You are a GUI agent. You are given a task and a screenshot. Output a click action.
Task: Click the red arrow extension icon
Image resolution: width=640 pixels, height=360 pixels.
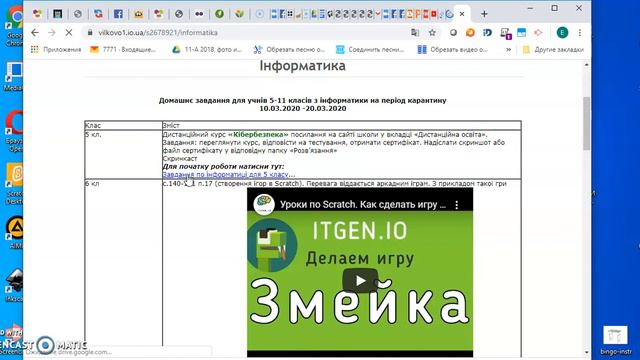pyautogui.click(x=538, y=33)
